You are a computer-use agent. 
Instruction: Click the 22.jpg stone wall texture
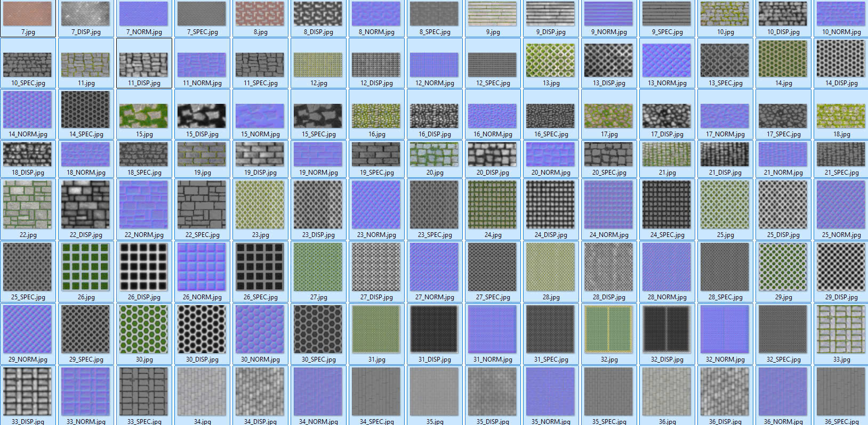coord(28,205)
